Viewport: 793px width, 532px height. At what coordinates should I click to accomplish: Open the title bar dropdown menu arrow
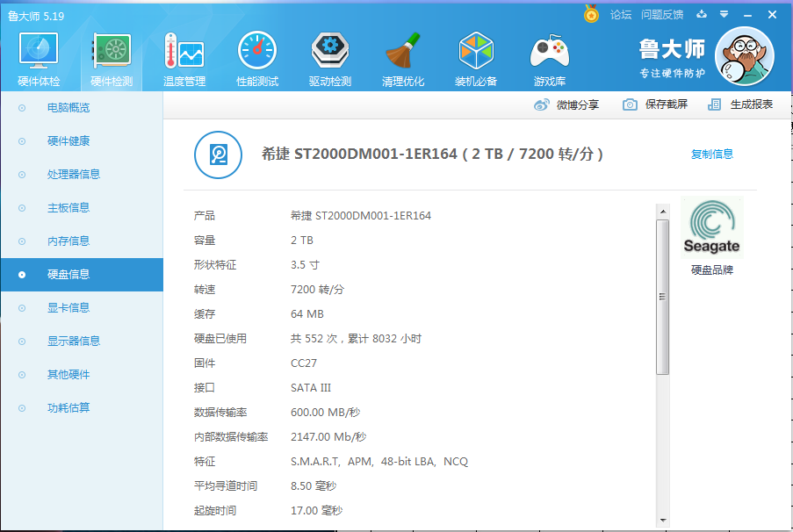click(x=725, y=14)
